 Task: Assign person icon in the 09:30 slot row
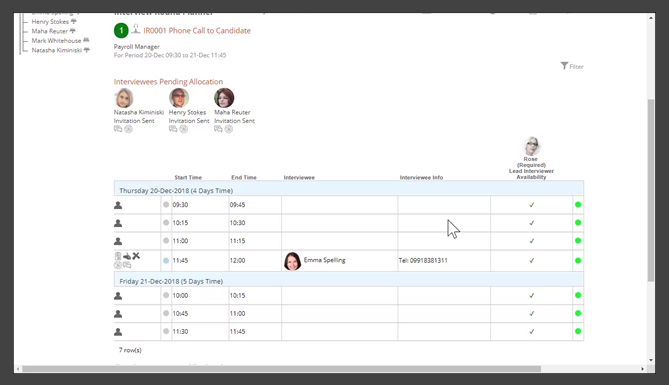pos(118,205)
